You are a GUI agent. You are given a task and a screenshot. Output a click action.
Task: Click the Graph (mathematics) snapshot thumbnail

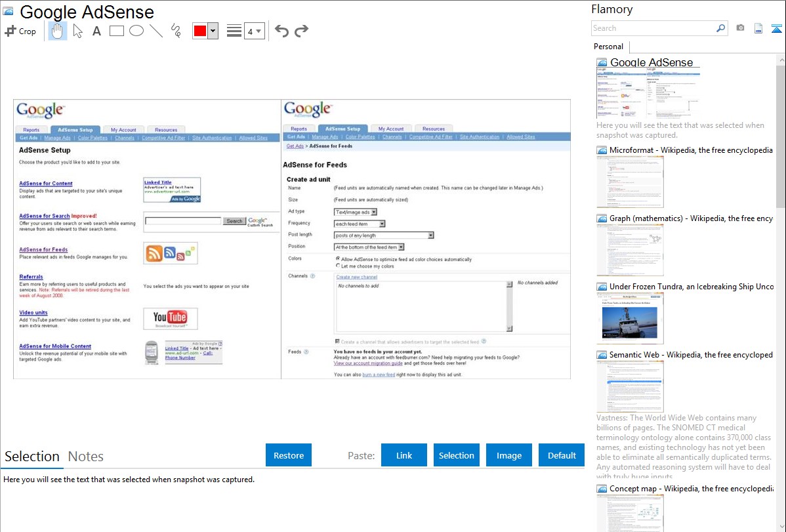(x=630, y=250)
